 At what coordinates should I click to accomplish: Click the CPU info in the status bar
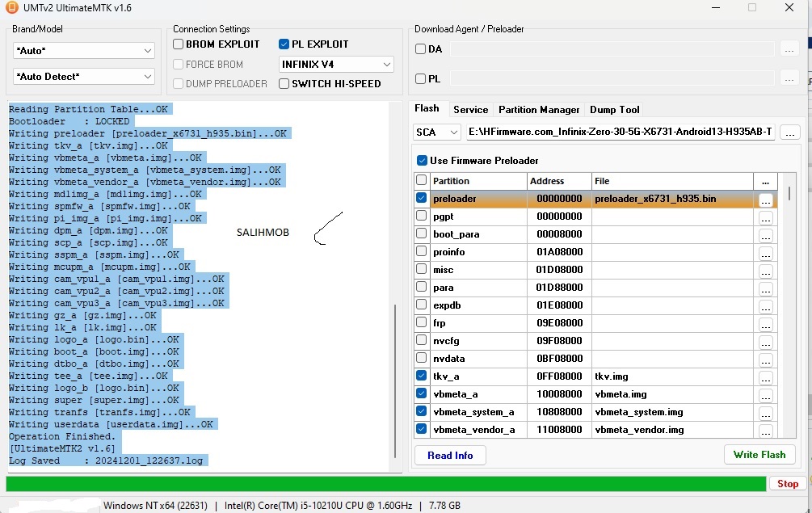[x=318, y=505]
